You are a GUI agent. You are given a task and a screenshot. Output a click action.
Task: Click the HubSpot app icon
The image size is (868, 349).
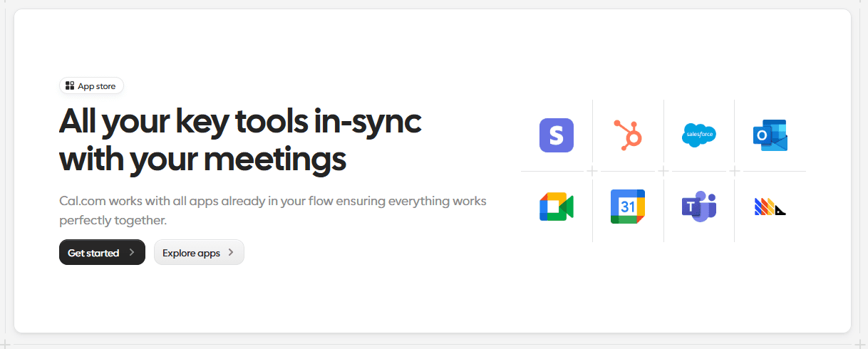pyautogui.click(x=628, y=135)
